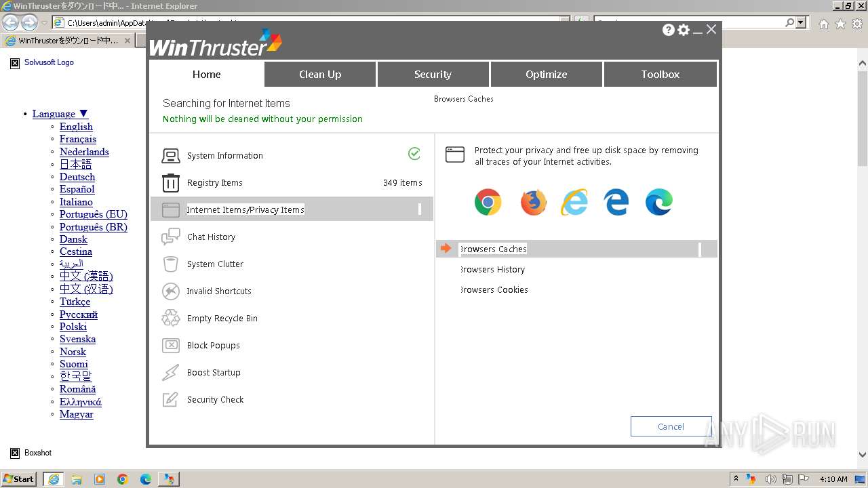The image size is (868, 488).
Task: Switch to the Optimize tab
Action: 546,75
